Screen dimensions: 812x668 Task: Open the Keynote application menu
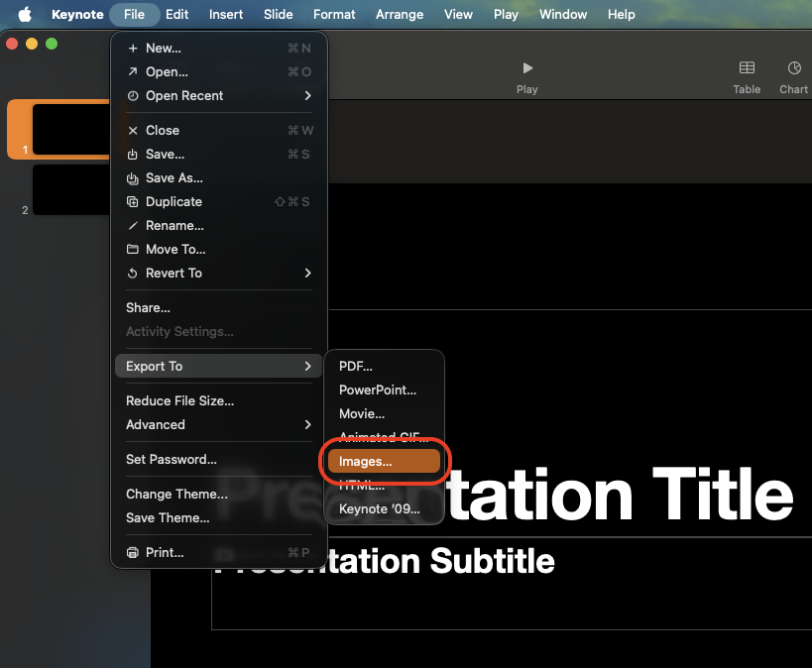click(77, 15)
